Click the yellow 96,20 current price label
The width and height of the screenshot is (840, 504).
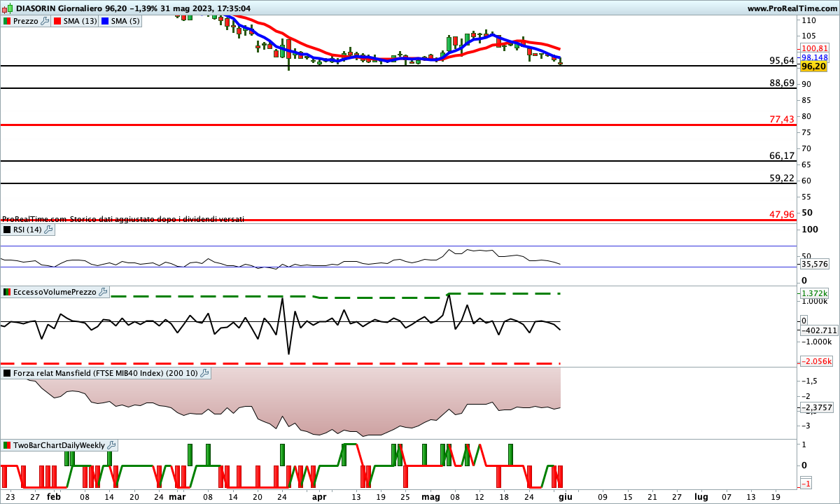click(813, 66)
